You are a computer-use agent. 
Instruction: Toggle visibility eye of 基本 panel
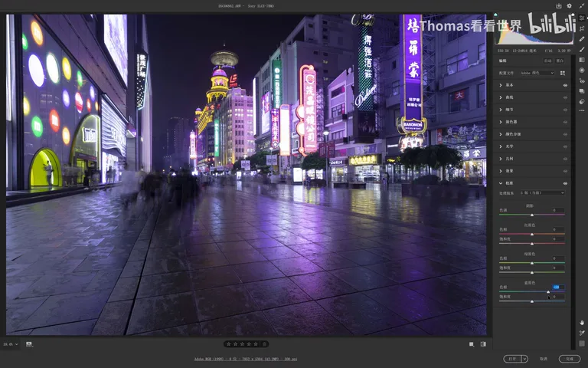[x=565, y=85]
